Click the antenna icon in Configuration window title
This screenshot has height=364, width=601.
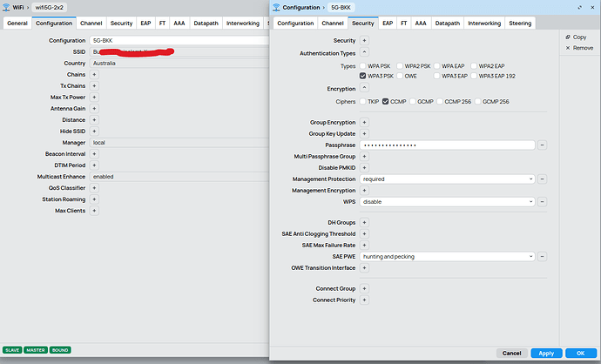tap(276, 7)
